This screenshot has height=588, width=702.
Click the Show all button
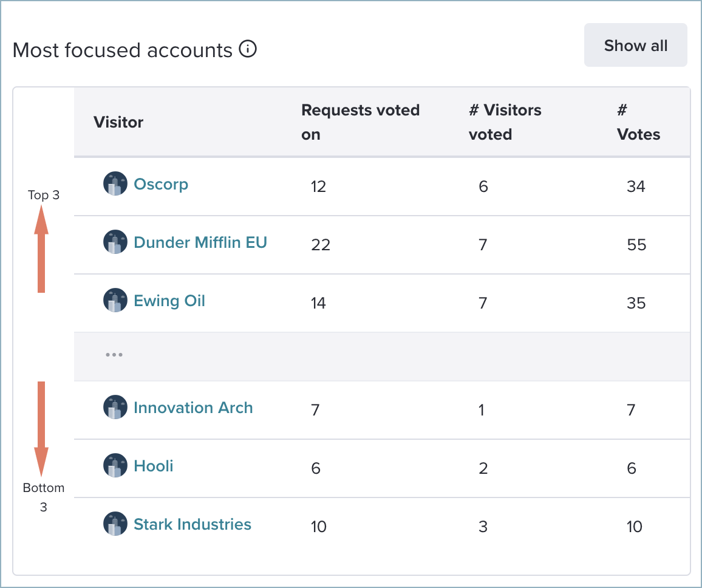(x=635, y=45)
